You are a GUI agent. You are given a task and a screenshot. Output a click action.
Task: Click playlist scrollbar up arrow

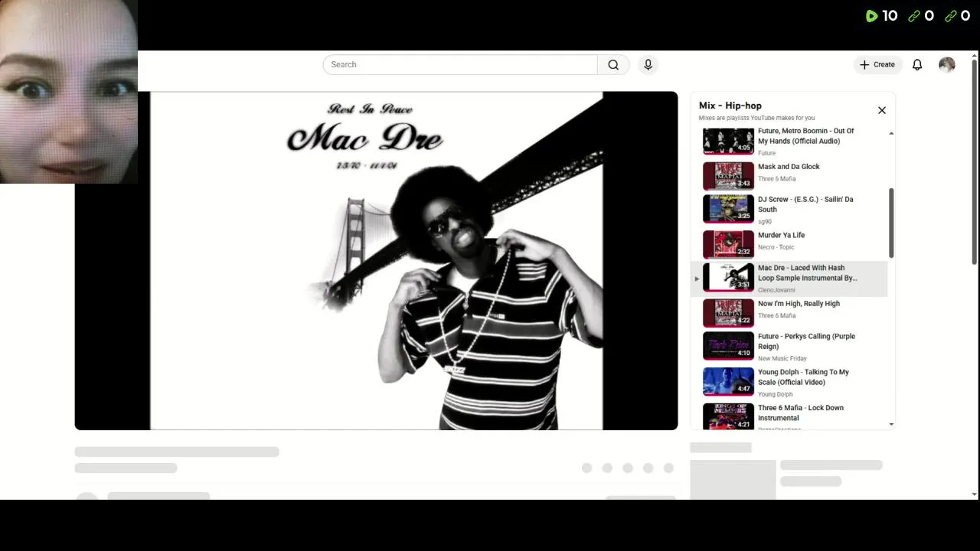(x=891, y=134)
